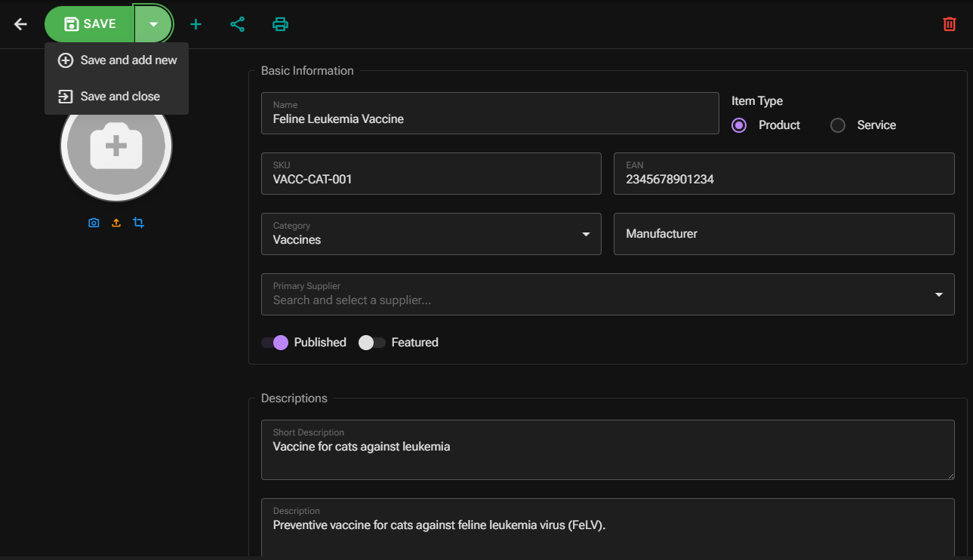
Task: Click the print icon
Action: coord(280,24)
